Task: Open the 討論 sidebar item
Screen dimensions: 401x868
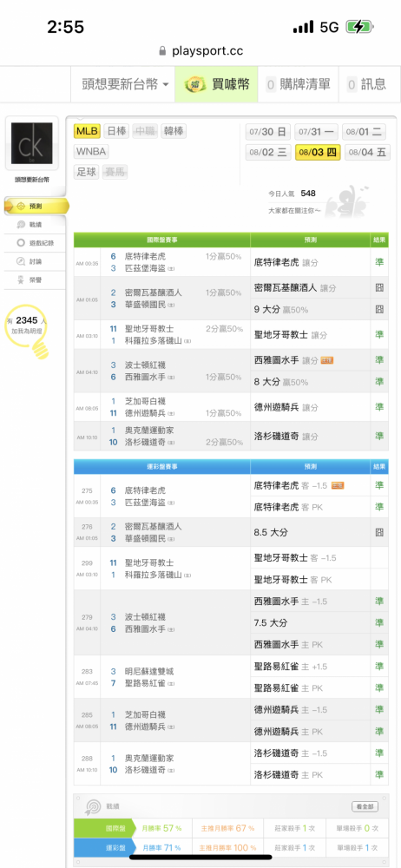Action: tap(33, 261)
